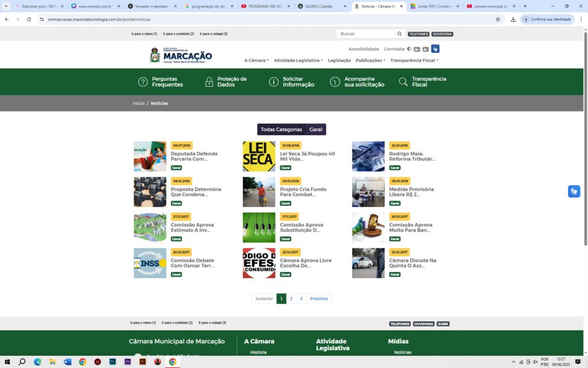
Task: Click the top 'Ir para o conteúdo [2]' link
Action: [x=179, y=34]
